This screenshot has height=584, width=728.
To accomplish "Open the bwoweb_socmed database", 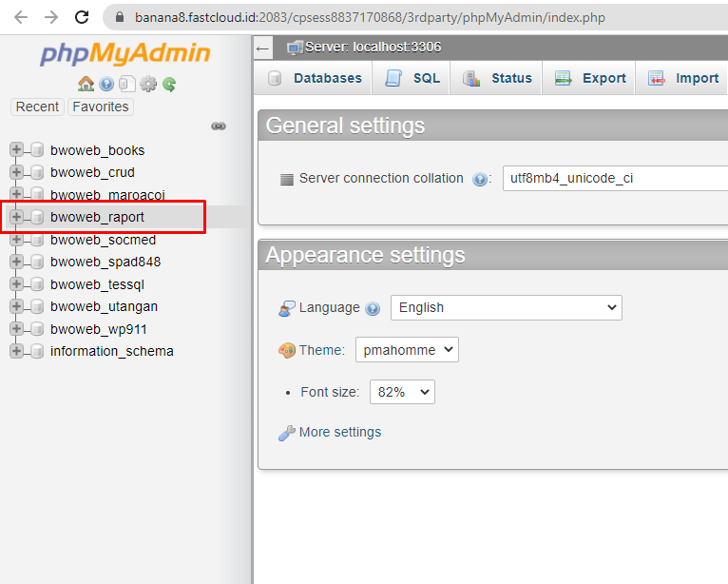I will (103, 240).
